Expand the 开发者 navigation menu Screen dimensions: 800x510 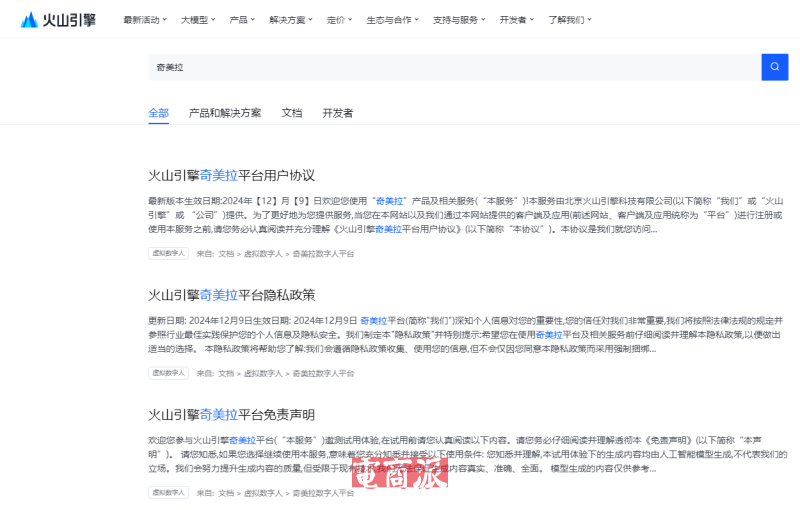[516, 20]
